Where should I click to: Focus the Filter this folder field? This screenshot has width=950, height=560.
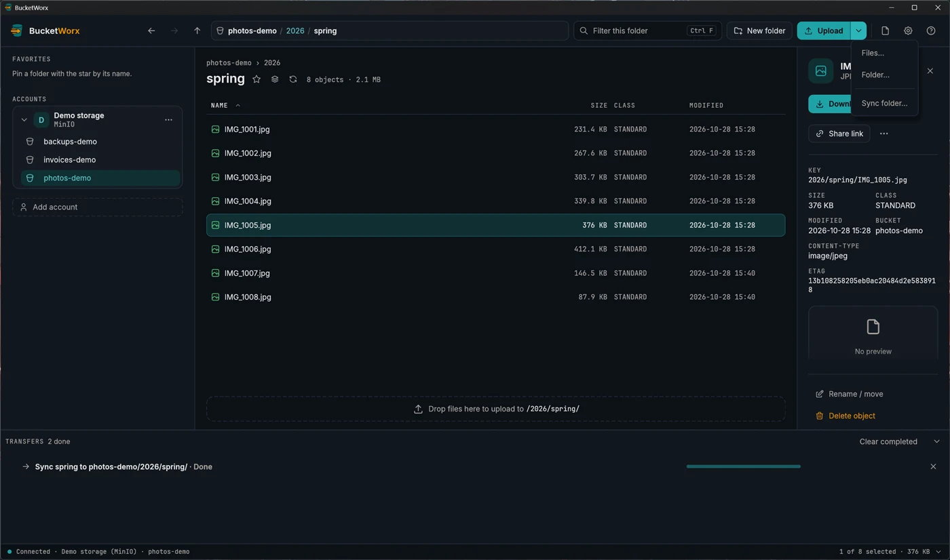click(647, 31)
